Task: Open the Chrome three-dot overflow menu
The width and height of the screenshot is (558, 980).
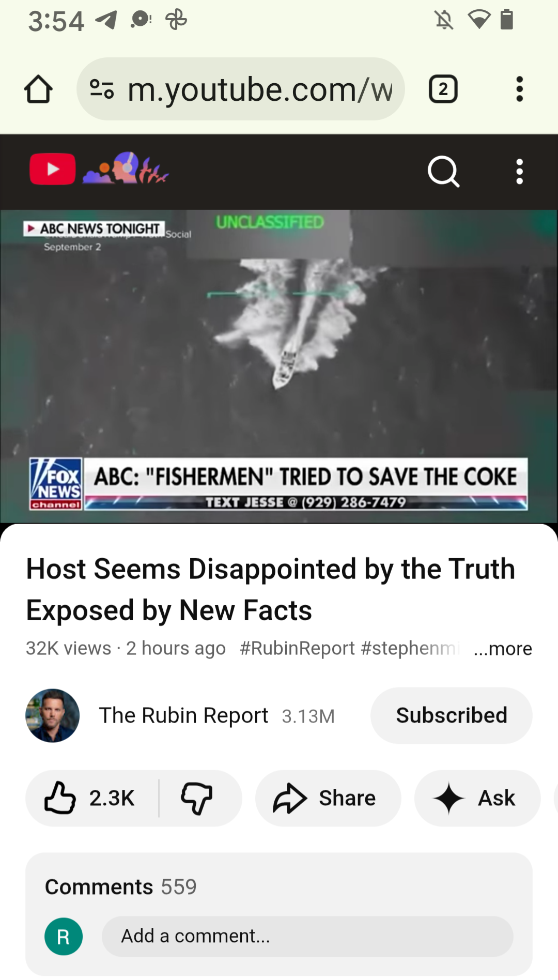Action: click(x=519, y=89)
